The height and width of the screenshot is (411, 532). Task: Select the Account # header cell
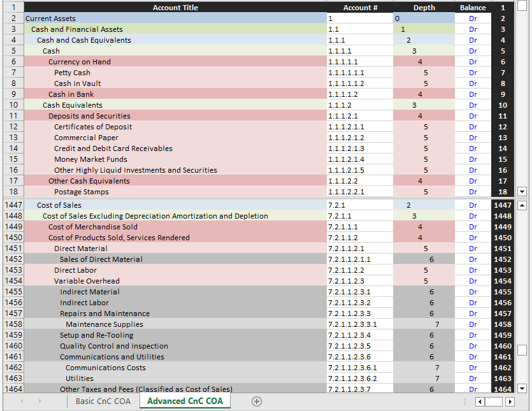coord(360,8)
